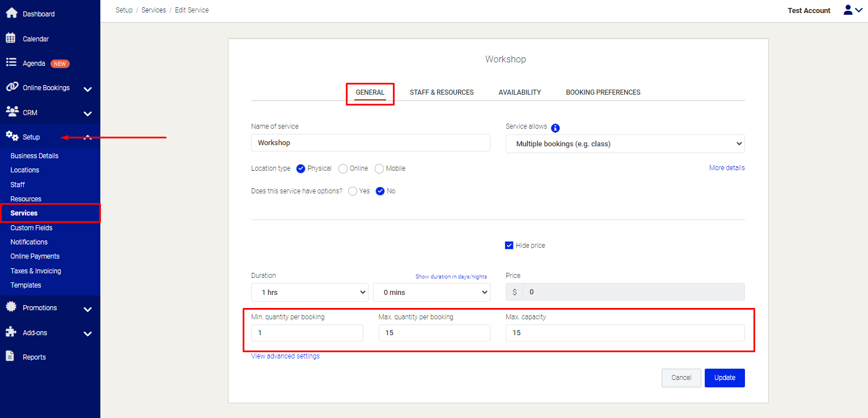Click the Calendar icon in sidebar
868x418 pixels.
point(11,38)
